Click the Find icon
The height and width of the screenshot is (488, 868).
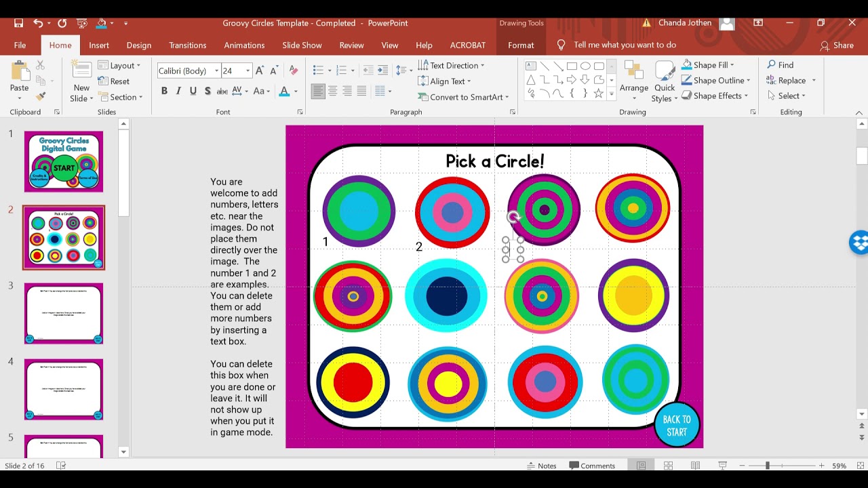[x=781, y=64]
